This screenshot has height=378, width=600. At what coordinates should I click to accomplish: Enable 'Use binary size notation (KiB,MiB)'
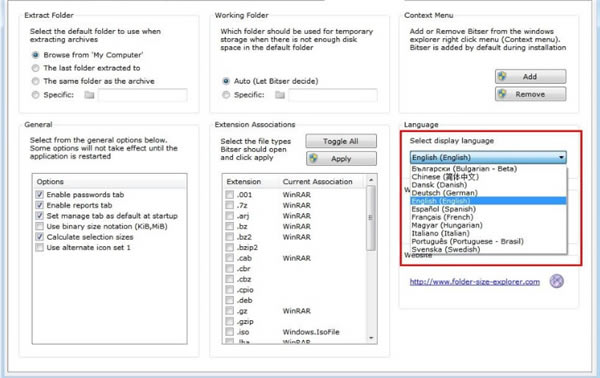39,226
